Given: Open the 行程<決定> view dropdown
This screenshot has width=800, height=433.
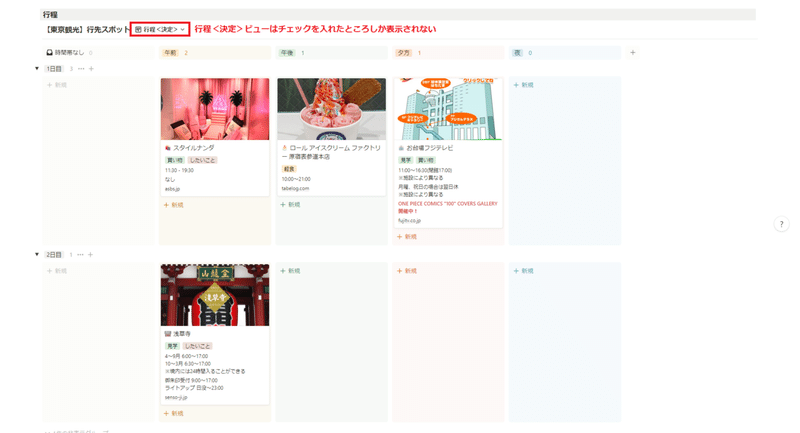Looking at the screenshot, I should pyautogui.click(x=160, y=30).
